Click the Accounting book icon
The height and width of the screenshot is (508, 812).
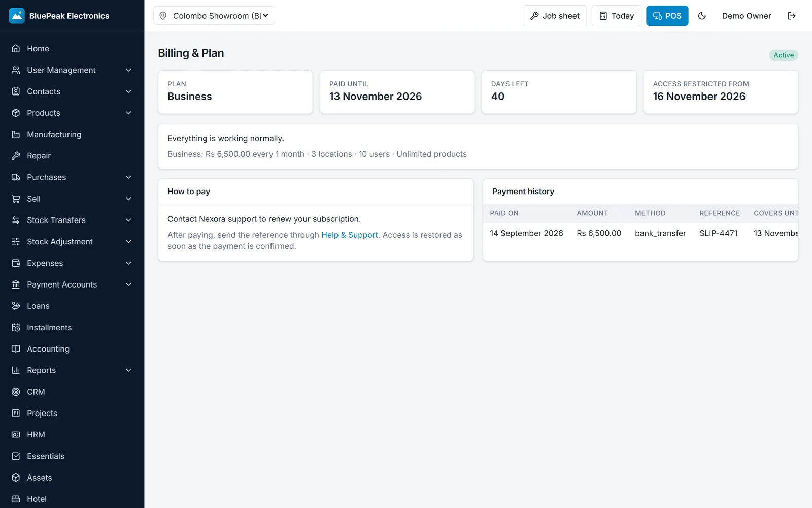(x=16, y=348)
